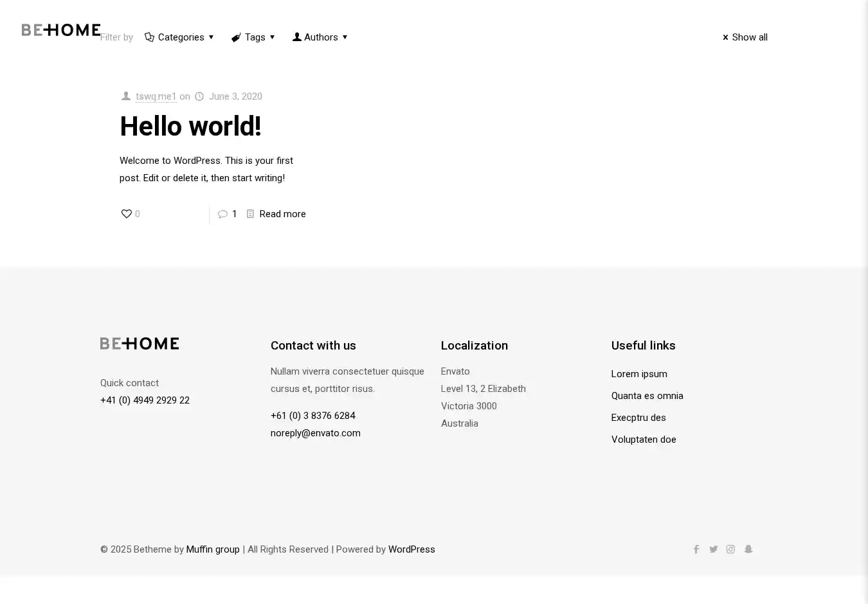Expand the Authors filter dropdown
Viewport: 868px width, 604px height.
pyautogui.click(x=320, y=37)
